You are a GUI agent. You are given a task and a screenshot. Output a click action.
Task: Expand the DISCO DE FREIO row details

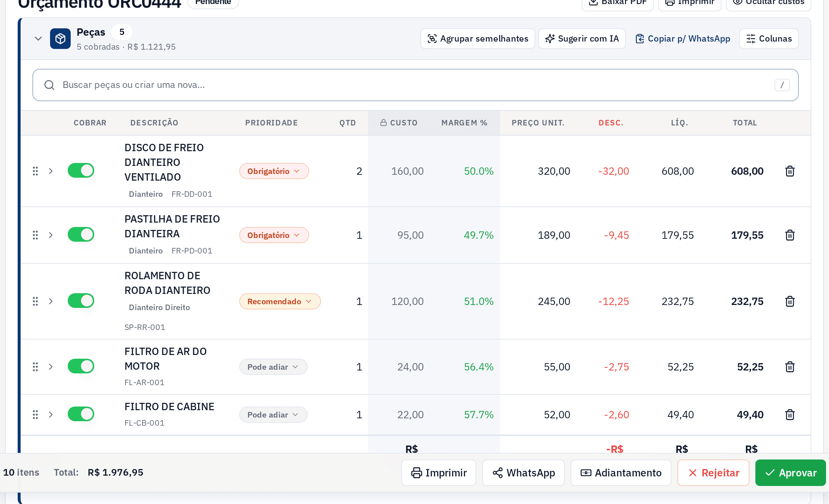(51, 171)
